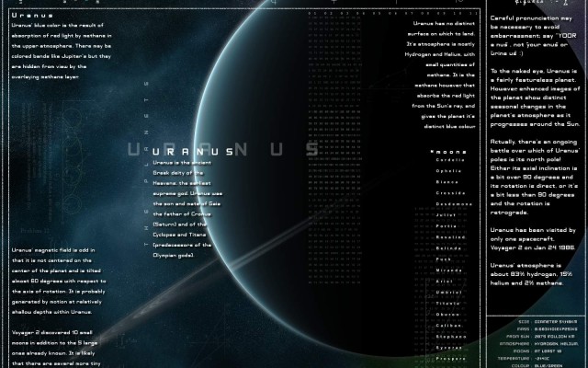The image size is (588, 368).
Task: Select the moon name "Oberon"
Action: (447, 315)
